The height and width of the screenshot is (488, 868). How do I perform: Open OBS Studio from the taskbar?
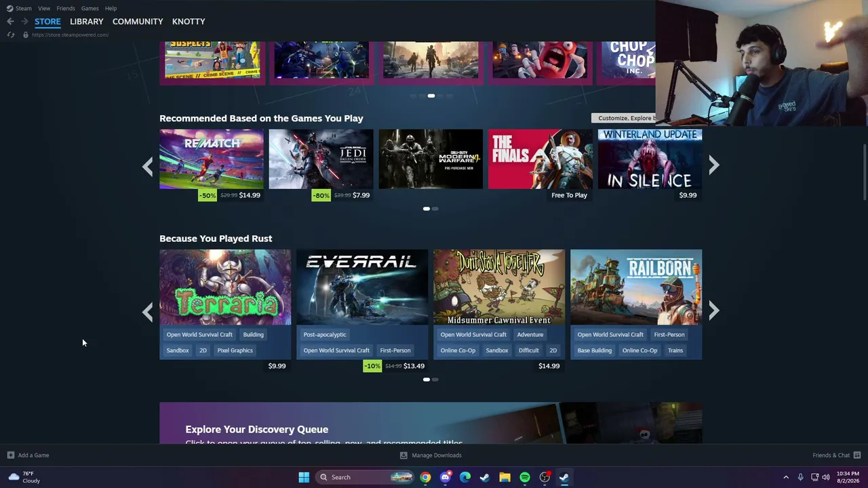click(x=545, y=477)
